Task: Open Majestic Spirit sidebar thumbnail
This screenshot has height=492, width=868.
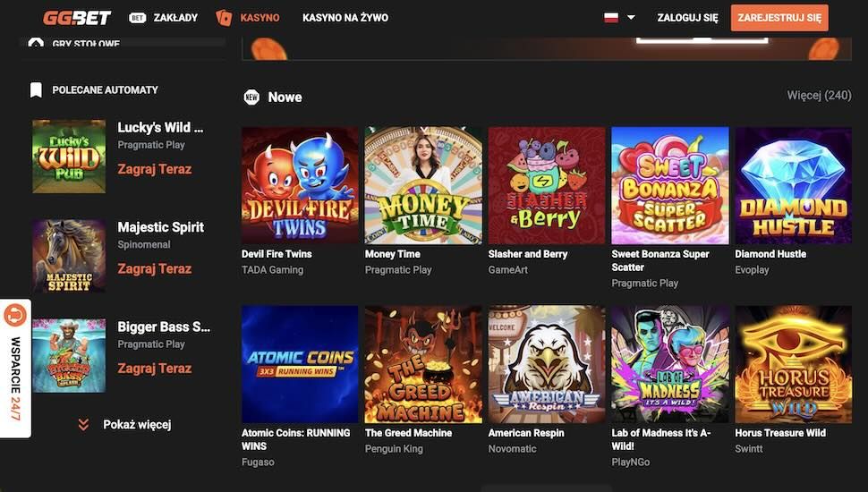Action: point(69,256)
